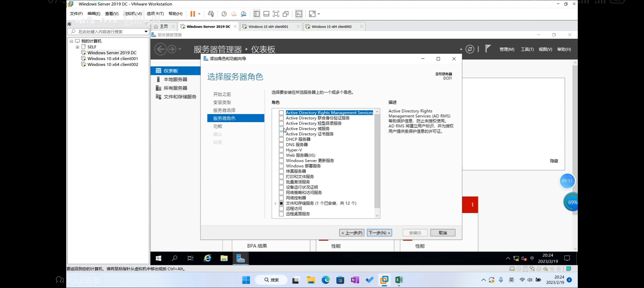The width and height of the screenshot is (644, 288).
Task: Click the take snapshot clock icon
Action: point(224,14)
